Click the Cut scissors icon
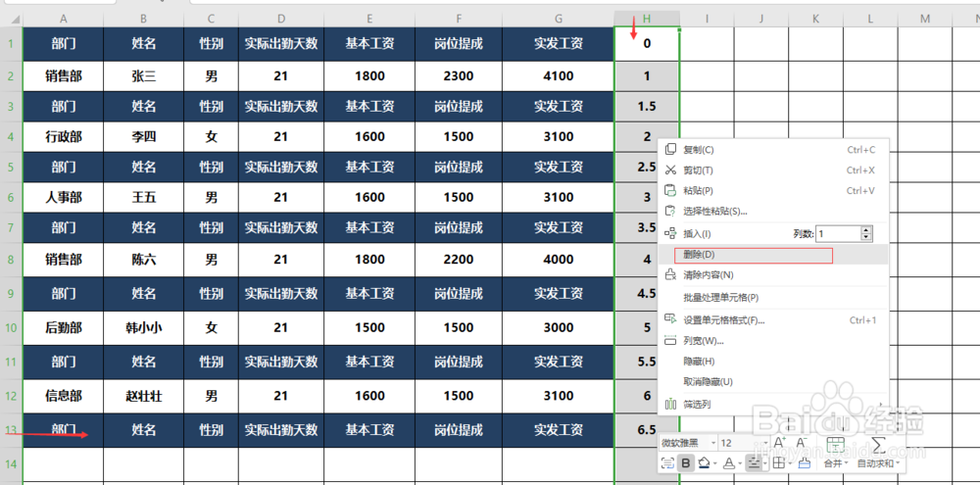 pyautogui.click(x=670, y=170)
